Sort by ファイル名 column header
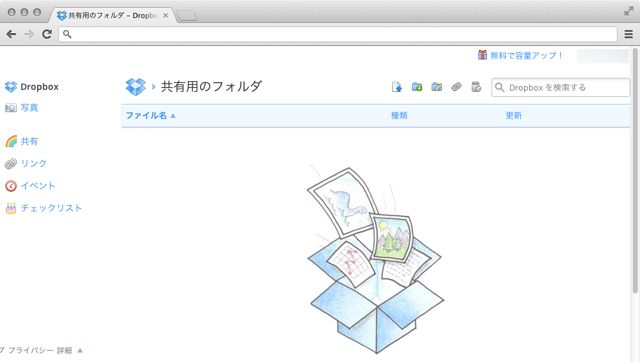Viewport: 640px width, 363px height. point(146,116)
